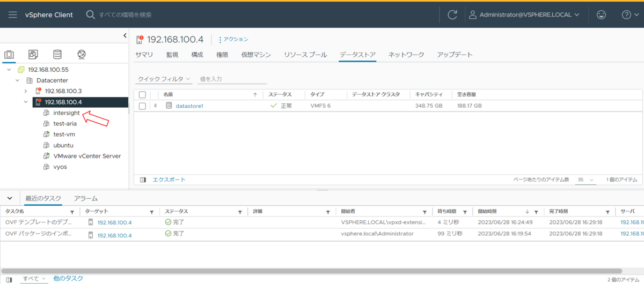Search all environments field
The width and height of the screenshot is (644, 284).
click(126, 15)
